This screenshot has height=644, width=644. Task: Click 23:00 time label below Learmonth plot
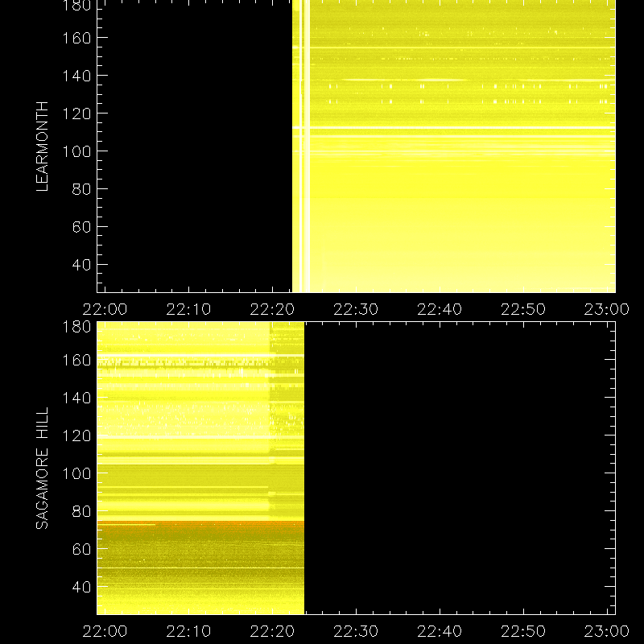coord(607,309)
